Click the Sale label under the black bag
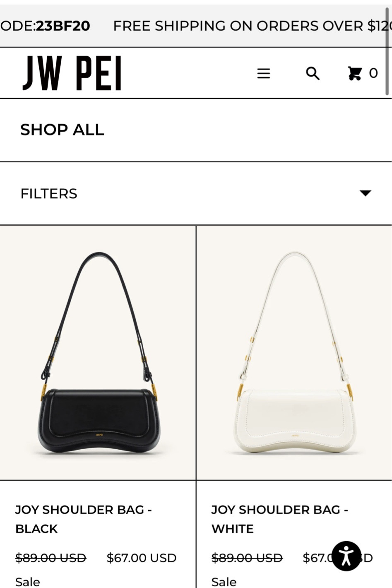This screenshot has height=588, width=392. point(28,582)
